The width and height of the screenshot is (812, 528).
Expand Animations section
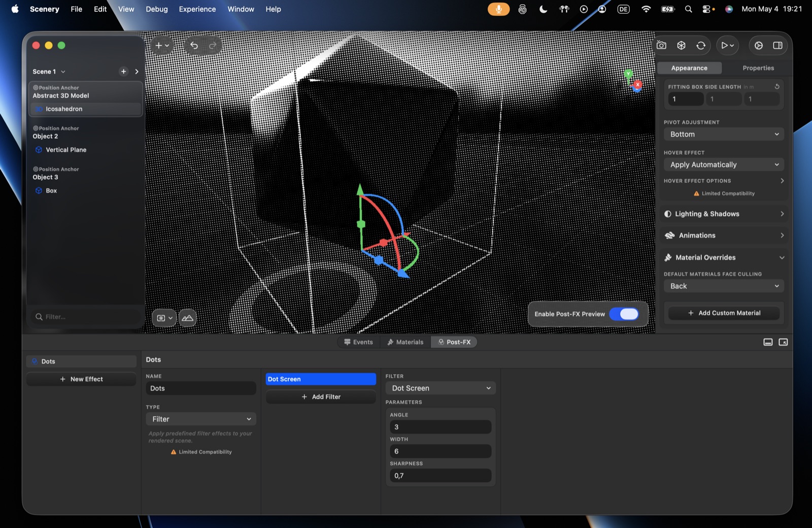[724, 236]
